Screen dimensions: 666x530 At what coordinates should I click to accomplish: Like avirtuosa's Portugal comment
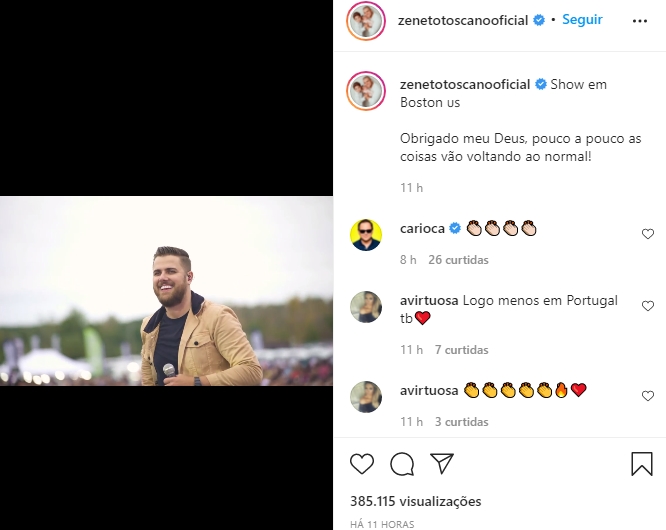648,306
